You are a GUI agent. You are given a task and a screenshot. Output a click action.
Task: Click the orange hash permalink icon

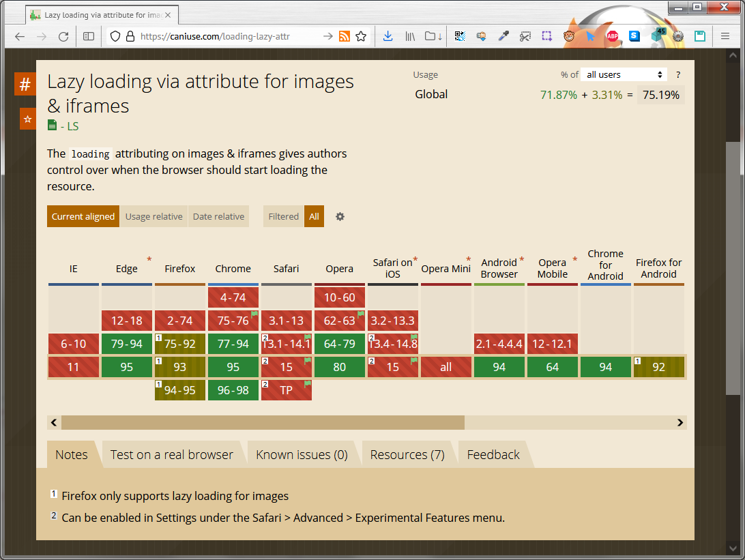[x=25, y=85]
